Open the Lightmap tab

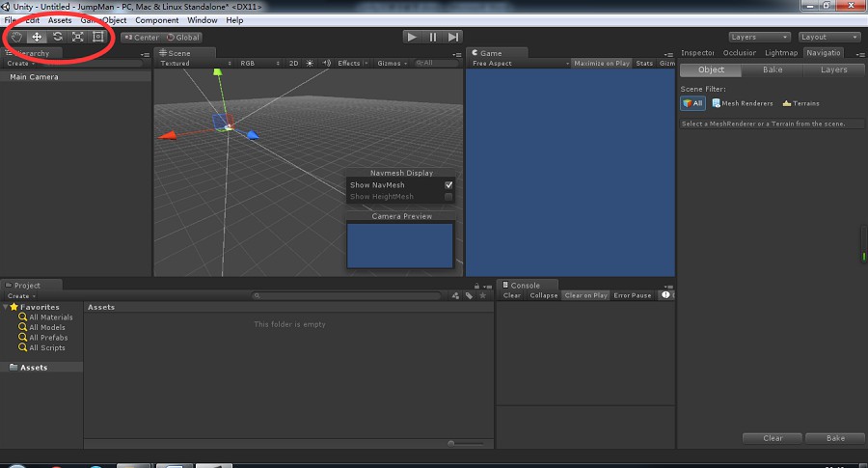click(x=781, y=53)
